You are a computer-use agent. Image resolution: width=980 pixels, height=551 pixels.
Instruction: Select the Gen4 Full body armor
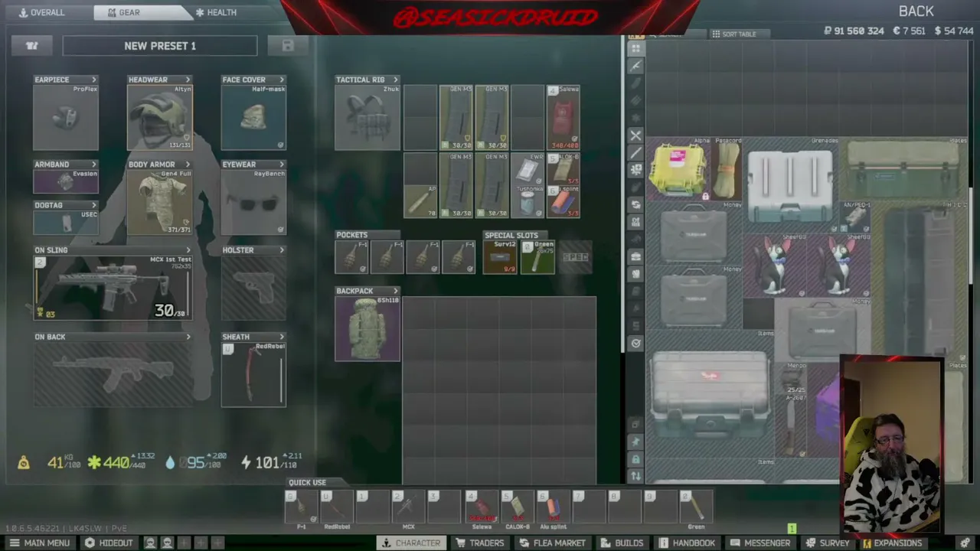(160, 202)
